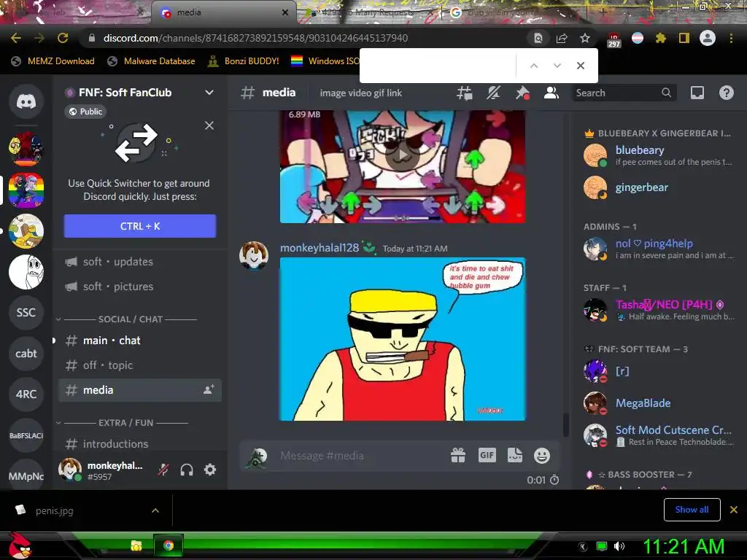Open Chrome in the taskbar
Screen dimensions: 747x560
pyautogui.click(x=169, y=545)
